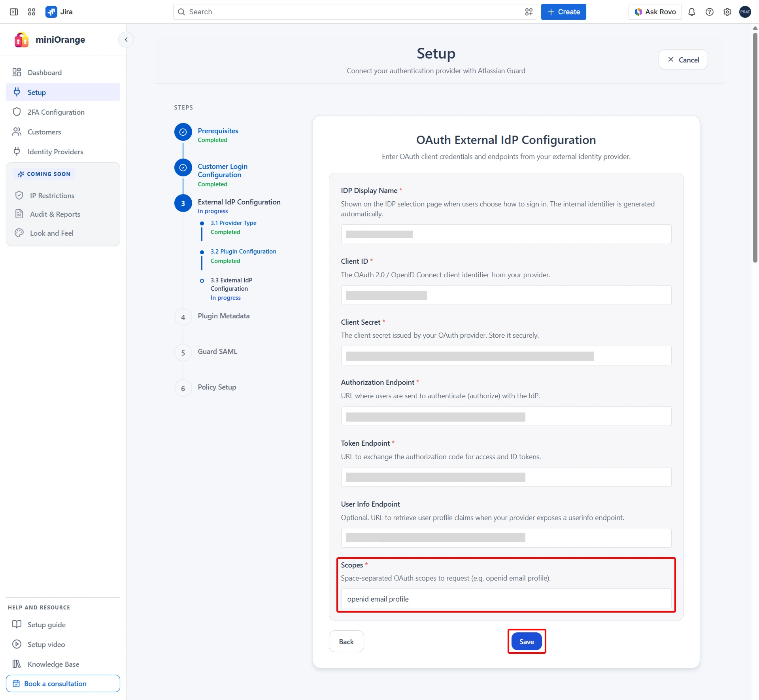The image size is (759, 700).
Task: Go to Customer Login Configuration step
Action: (223, 170)
